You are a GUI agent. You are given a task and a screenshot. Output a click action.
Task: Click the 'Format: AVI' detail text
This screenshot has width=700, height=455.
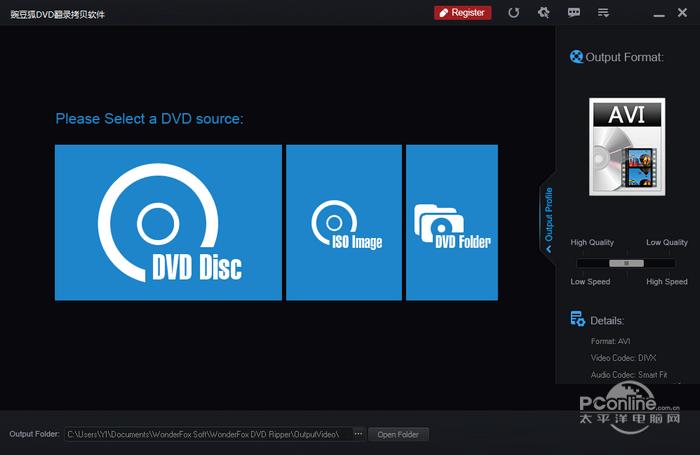[x=610, y=341]
